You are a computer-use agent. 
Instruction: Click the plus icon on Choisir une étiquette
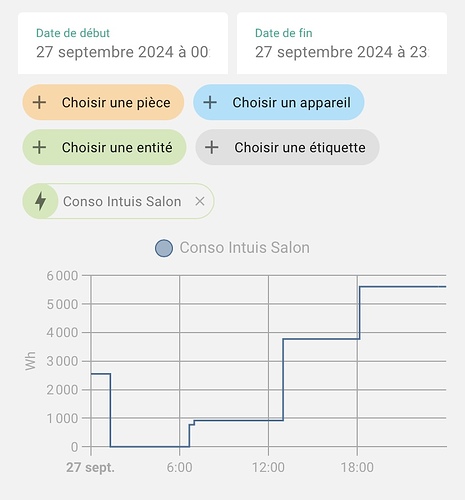pos(212,147)
